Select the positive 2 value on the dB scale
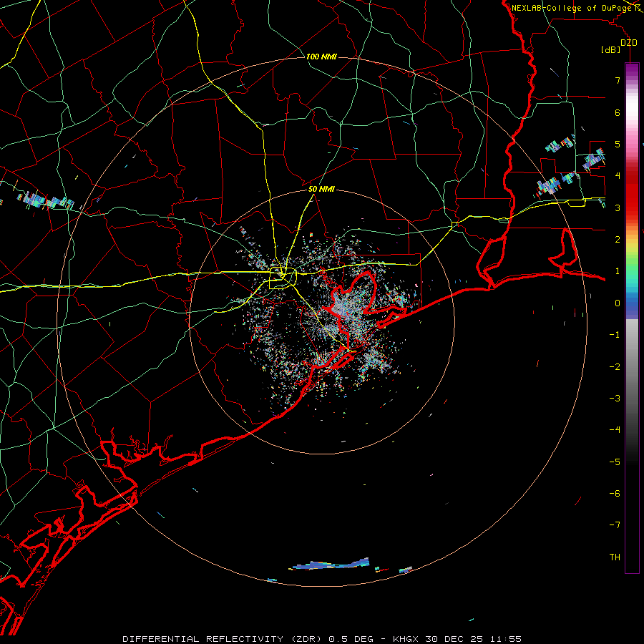 618,240
